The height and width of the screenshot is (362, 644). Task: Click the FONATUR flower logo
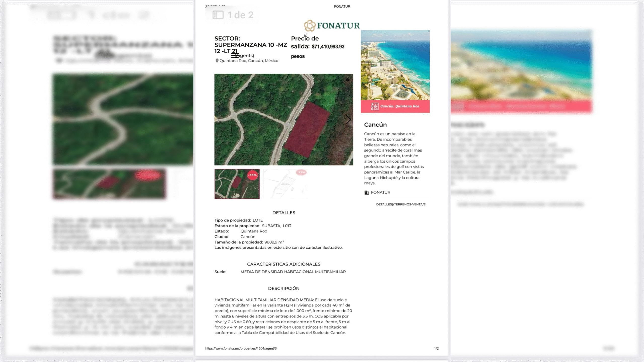309,26
